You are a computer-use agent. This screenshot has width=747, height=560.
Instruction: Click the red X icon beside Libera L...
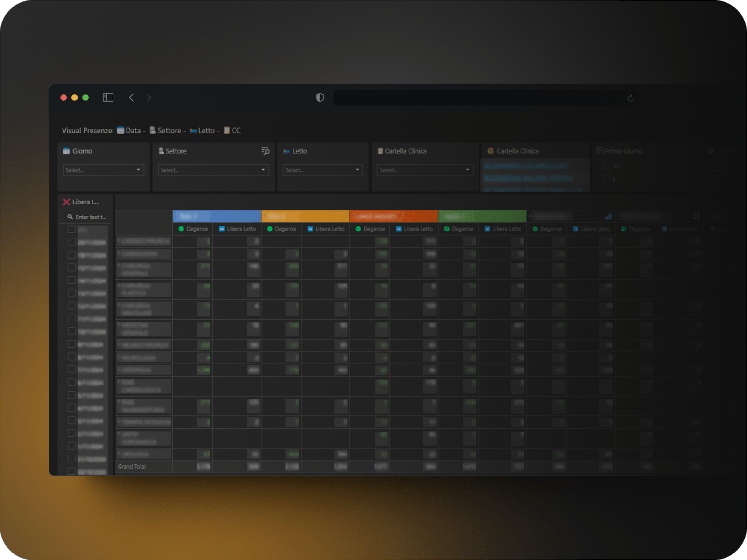pyautogui.click(x=66, y=202)
